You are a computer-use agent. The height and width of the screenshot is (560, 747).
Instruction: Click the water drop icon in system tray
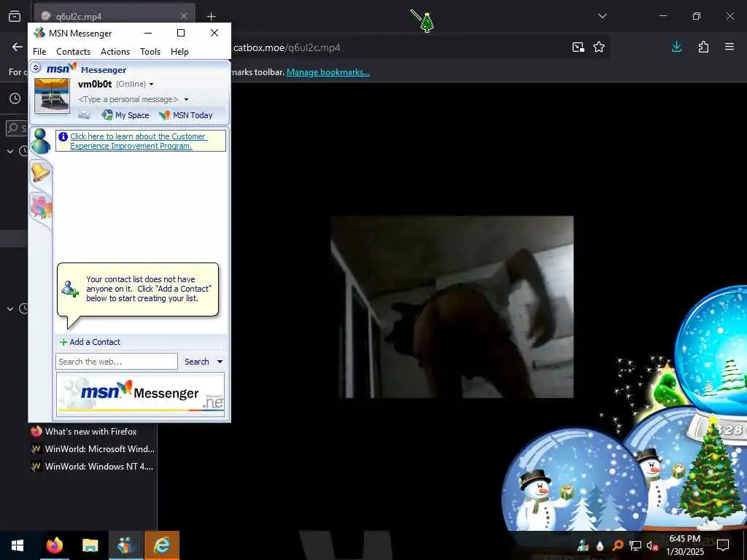click(600, 545)
